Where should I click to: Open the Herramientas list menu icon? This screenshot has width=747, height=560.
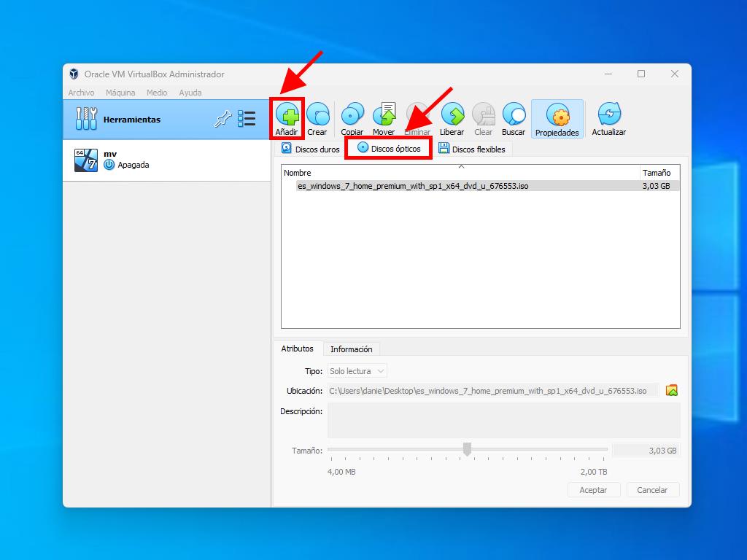click(247, 120)
